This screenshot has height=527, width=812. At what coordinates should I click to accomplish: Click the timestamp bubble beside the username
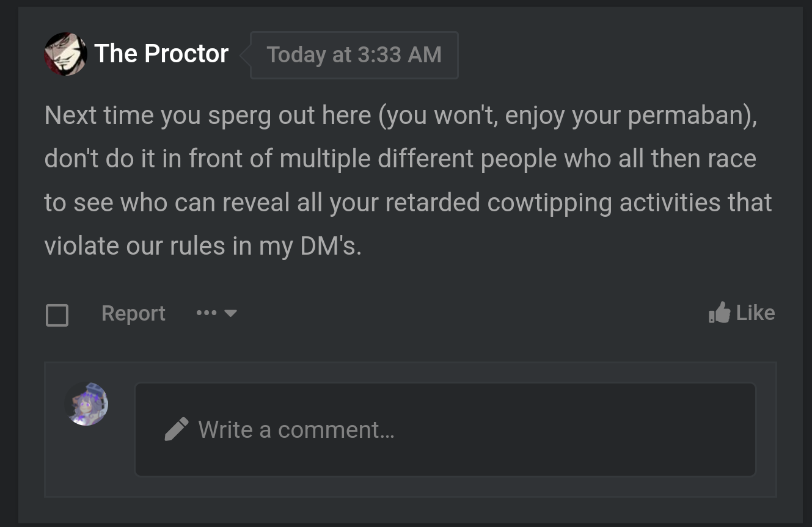click(x=354, y=55)
